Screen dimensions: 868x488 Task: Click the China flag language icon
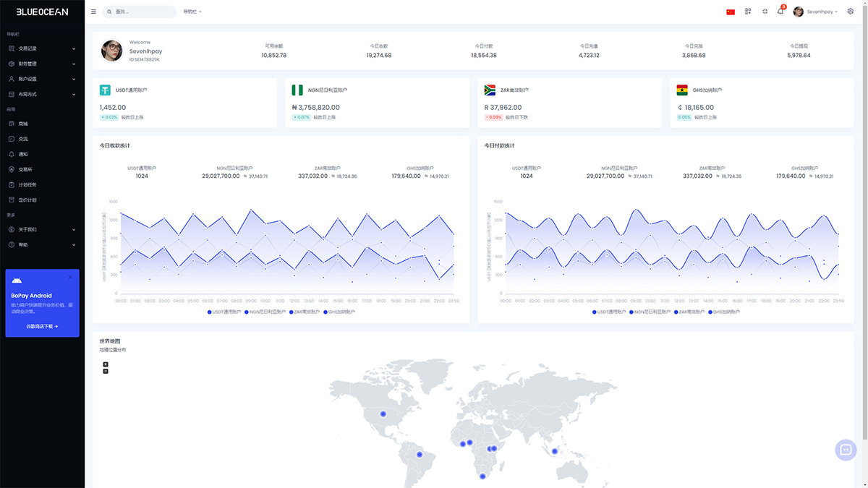[x=731, y=12]
